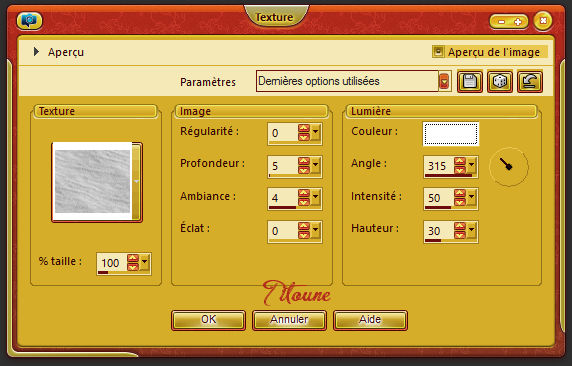Decrease the Régularité value
The image size is (572, 366).
pos(304,137)
